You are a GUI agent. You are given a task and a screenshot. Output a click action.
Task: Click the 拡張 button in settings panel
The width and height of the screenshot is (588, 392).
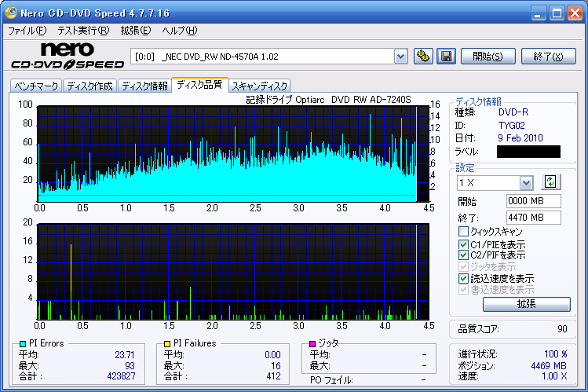pos(527,304)
